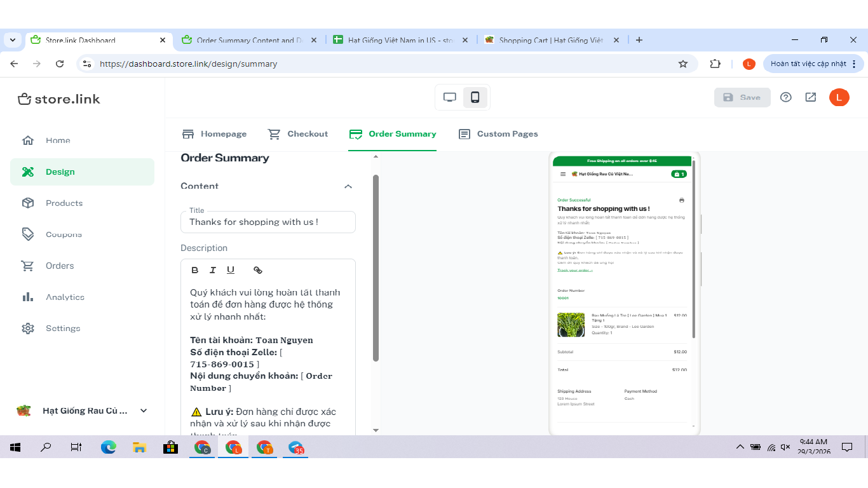Click the Save button

click(x=742, y=97)
